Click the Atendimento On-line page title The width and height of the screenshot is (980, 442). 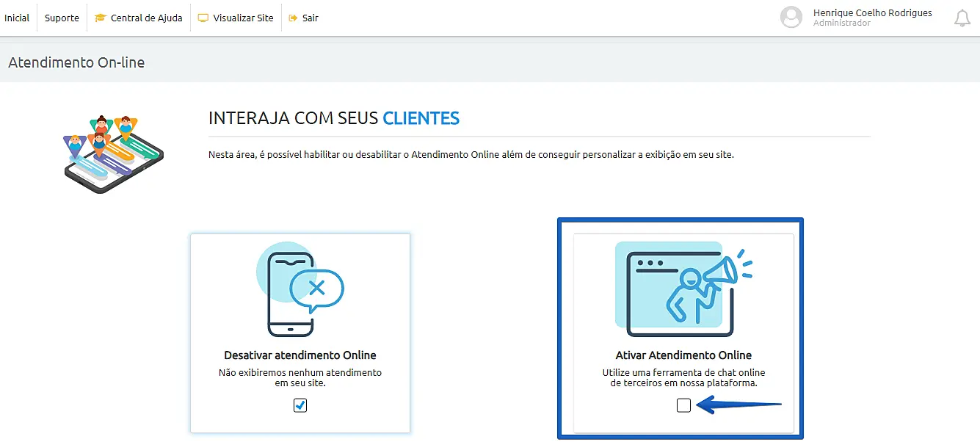pyautogui.click(x=76, y=62)
